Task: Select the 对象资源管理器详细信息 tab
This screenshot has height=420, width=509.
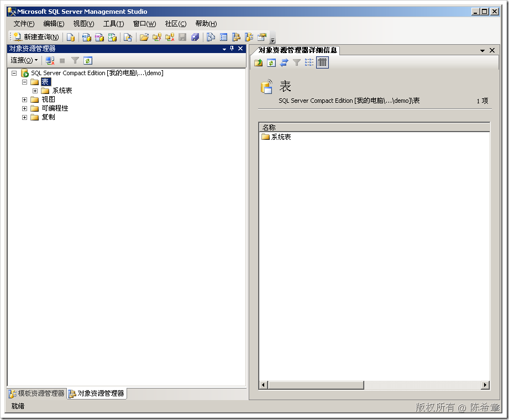Action: [298, 50]
